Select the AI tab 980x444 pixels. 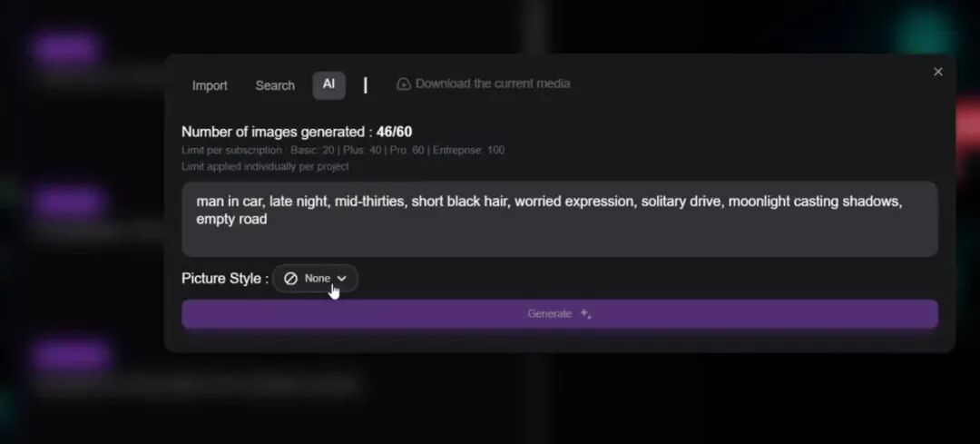pos(328,85)
